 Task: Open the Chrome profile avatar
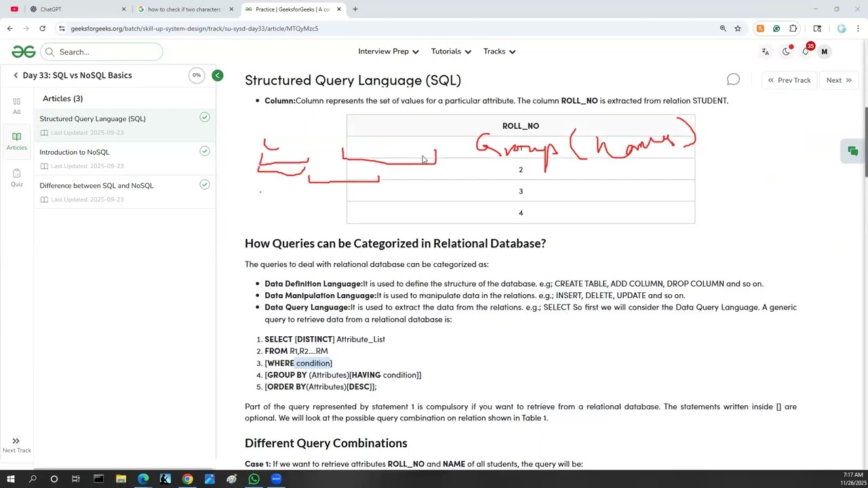tap(842, 28)
